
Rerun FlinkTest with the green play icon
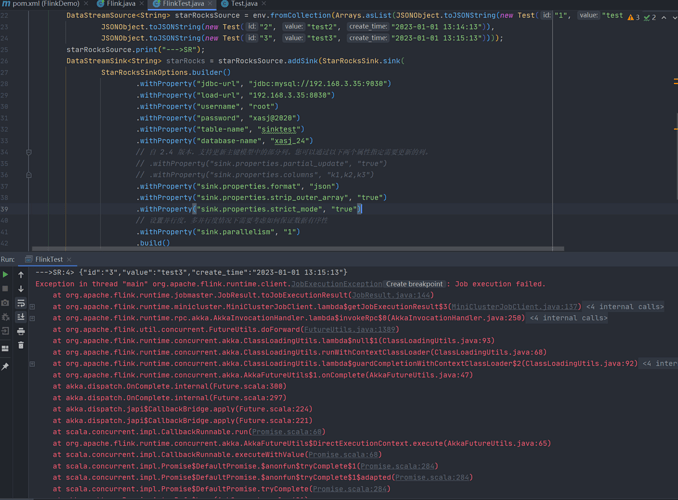point(5,275)
